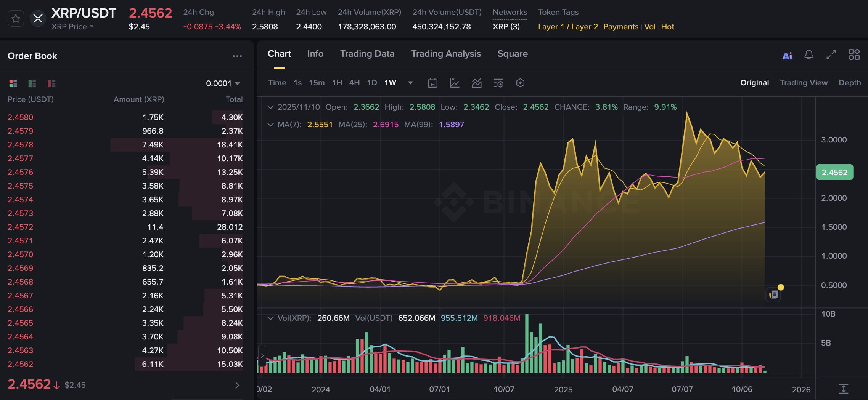The height and width of the screenshot is (400, 868).
Task: Open the Info tab
Action: pos(315,54)
